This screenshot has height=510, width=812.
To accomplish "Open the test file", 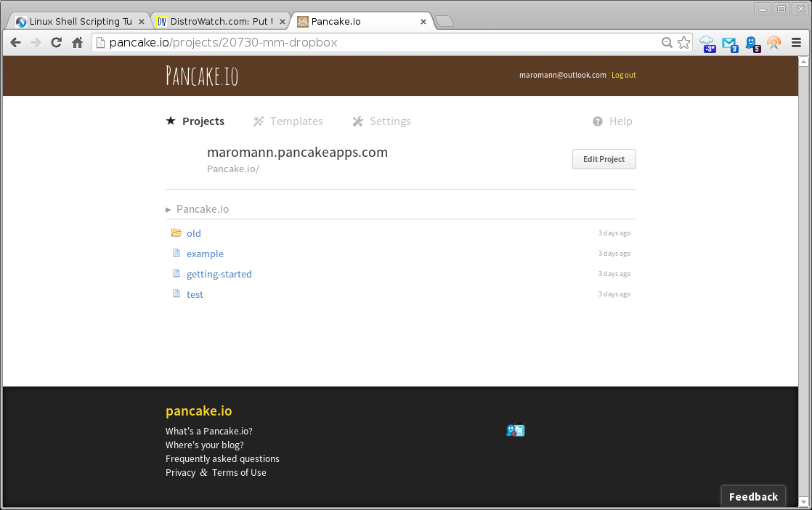I will (195, 294).
